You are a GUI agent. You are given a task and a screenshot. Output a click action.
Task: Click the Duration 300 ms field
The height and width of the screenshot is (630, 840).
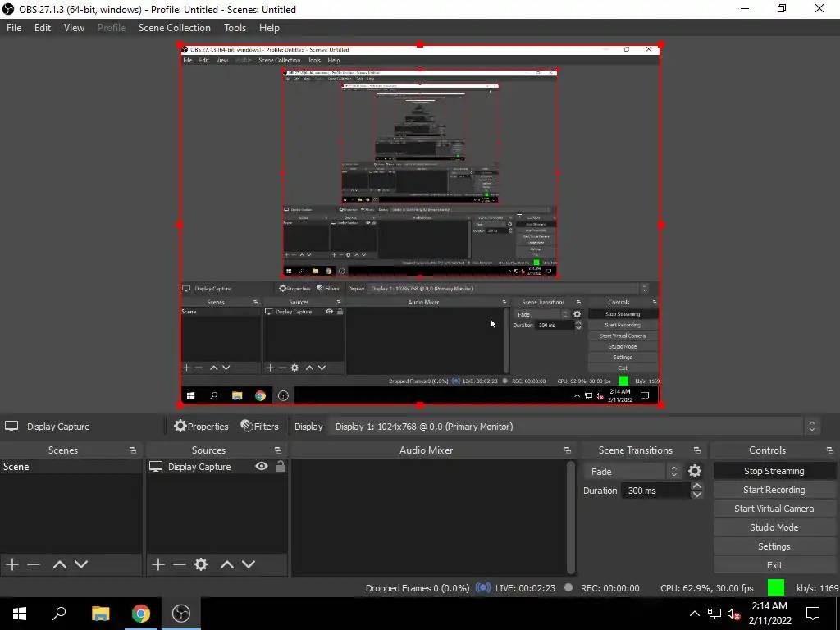pos(655,491)
